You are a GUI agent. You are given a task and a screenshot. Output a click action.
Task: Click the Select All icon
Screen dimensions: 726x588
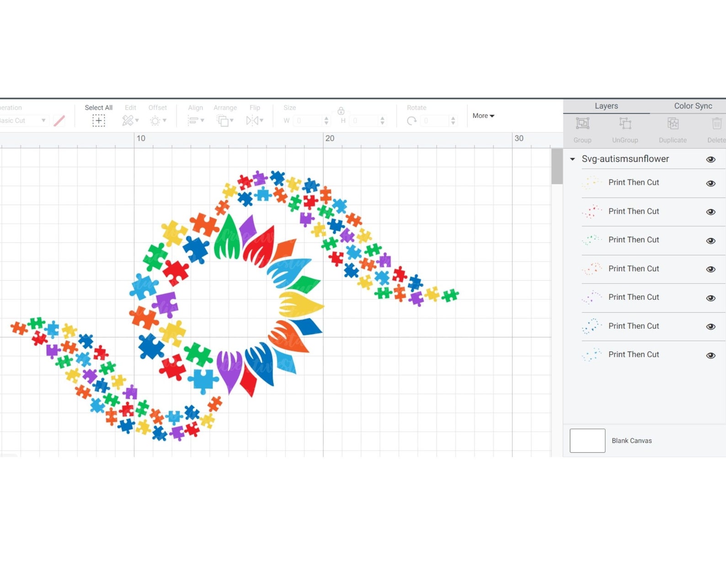click(98, 121)
